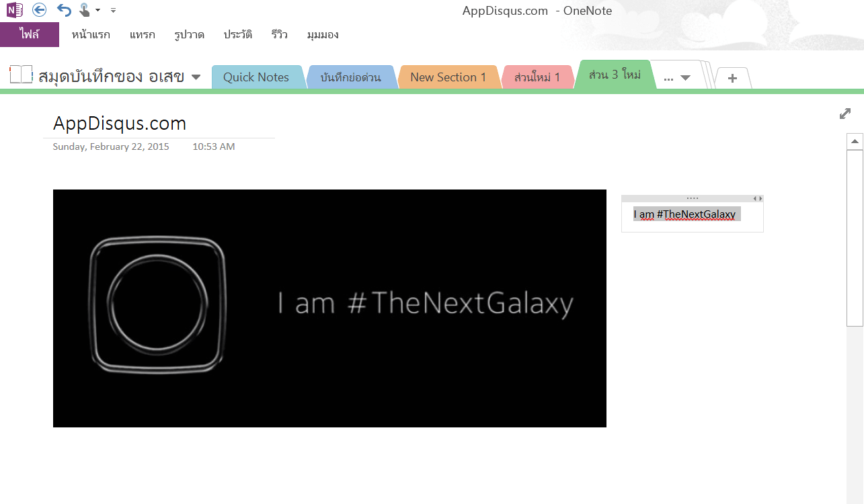Expand the สมุดบันทึกของ อเสข notebook dropdown
The height and width of the screenshot is (504, 864).
point(196,77)
